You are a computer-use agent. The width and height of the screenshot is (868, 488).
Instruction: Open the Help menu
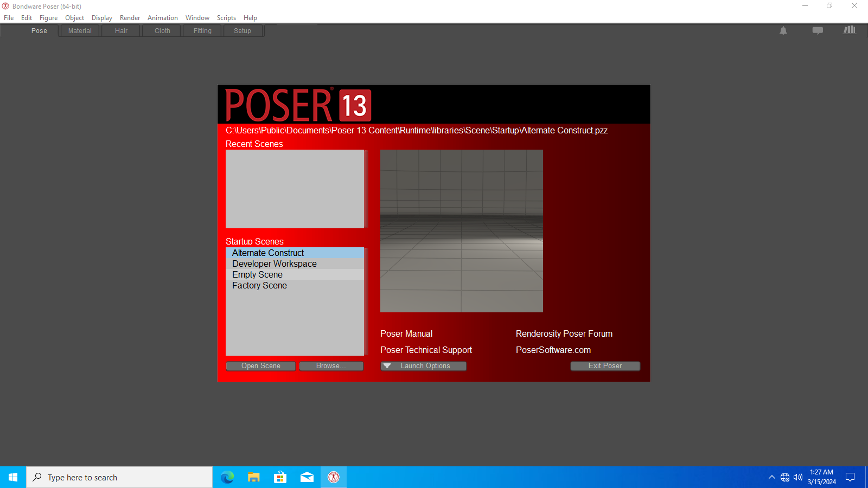click(250, 18)
